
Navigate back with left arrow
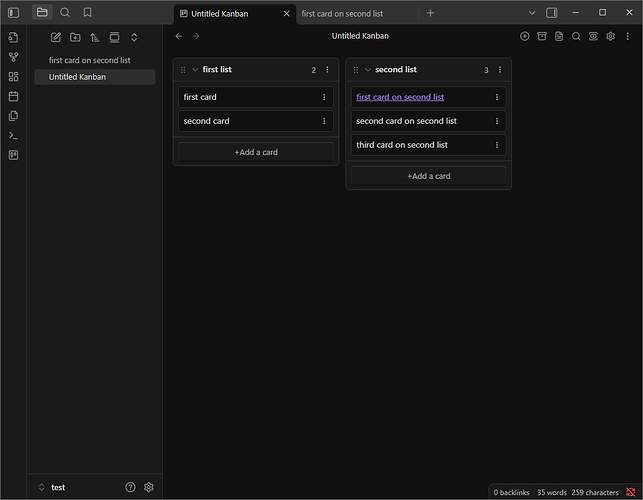point(179,37)
